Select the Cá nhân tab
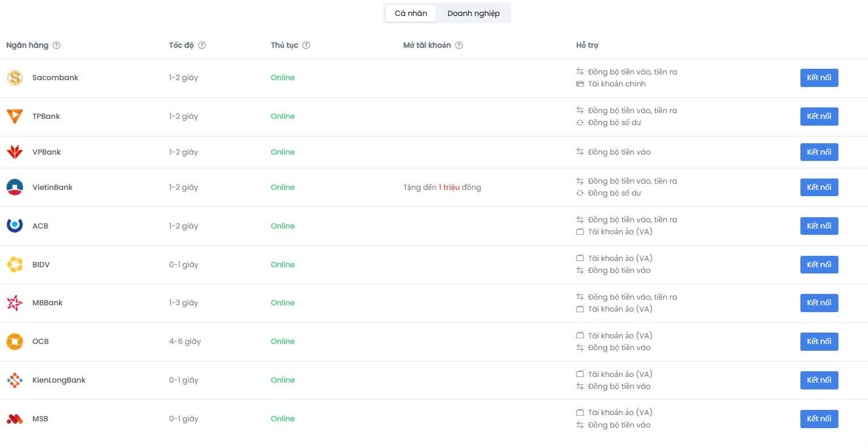The width and height of the screenshot is (868, 448). (411, 13)
